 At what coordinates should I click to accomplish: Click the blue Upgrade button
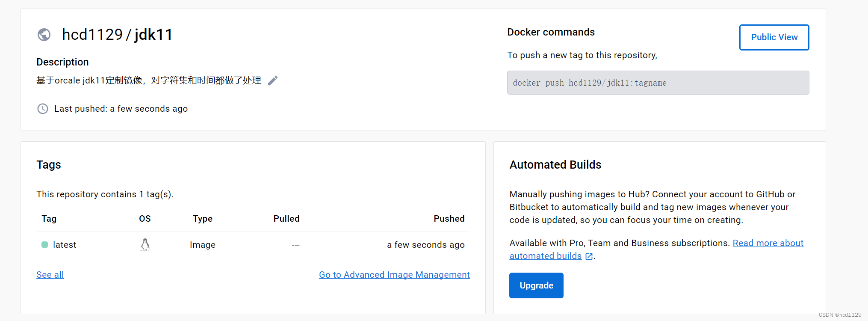coord(536,285)
